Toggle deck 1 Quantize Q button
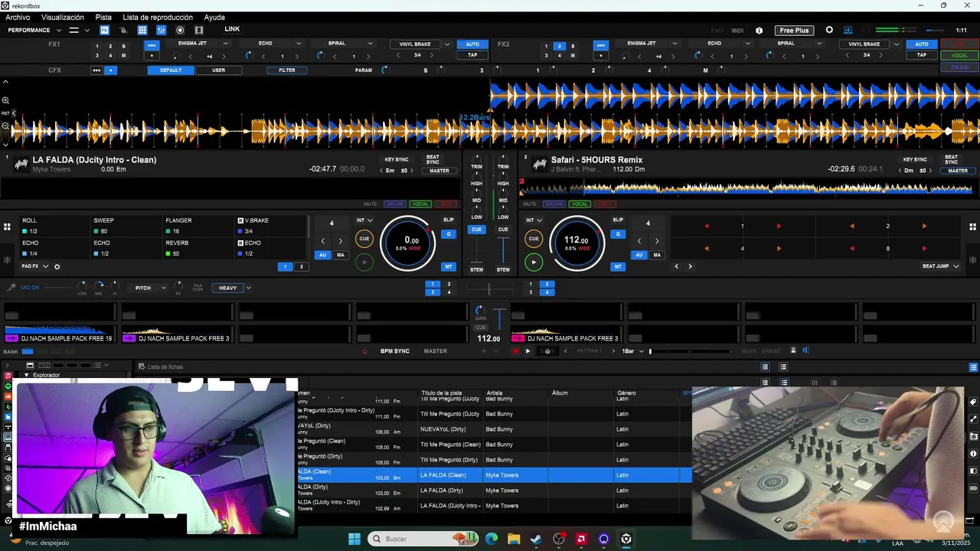Screen dimensions: 980x551 tap(449, 234)
